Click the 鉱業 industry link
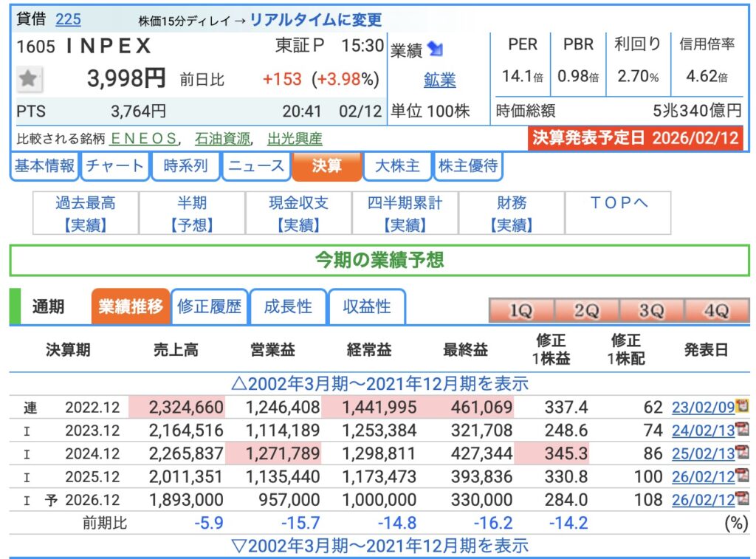The height and width of the screenshot is (559, 756). (x=440, y=80)
